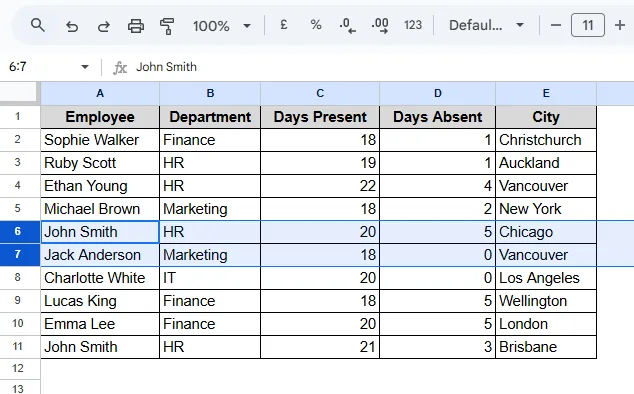Click the search magnifier icon
Image resolution: width=634 pixels, height=394 pixels.
38,25
